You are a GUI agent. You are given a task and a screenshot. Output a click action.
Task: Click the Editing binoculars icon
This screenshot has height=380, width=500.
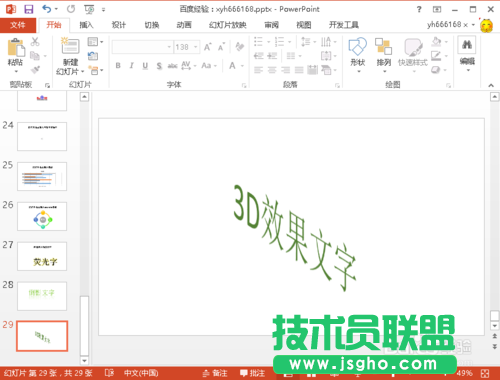pos(467,45)
